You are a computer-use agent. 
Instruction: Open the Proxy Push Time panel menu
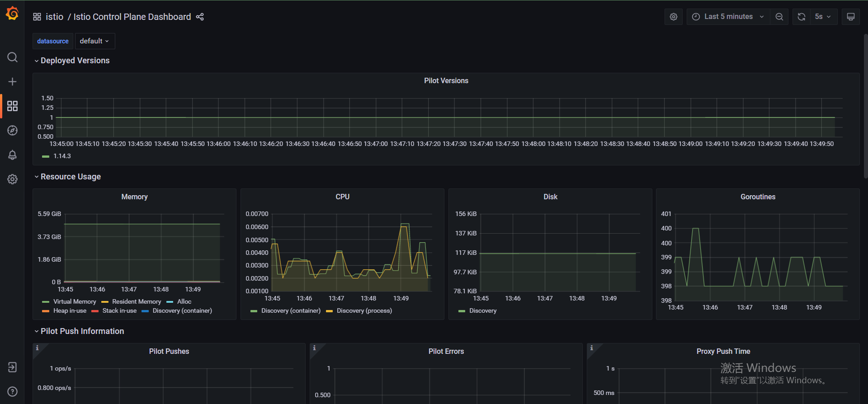723,352
